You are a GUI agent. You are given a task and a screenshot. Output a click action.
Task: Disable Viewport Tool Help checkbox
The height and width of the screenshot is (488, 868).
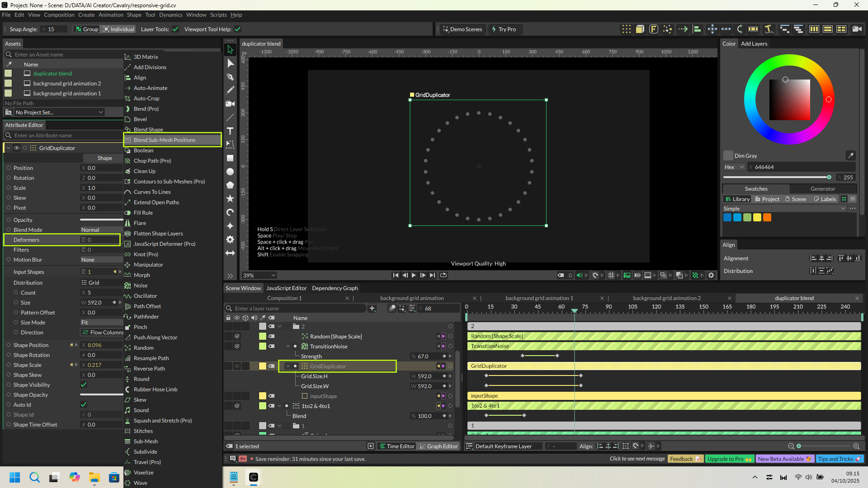coord(238,29)
